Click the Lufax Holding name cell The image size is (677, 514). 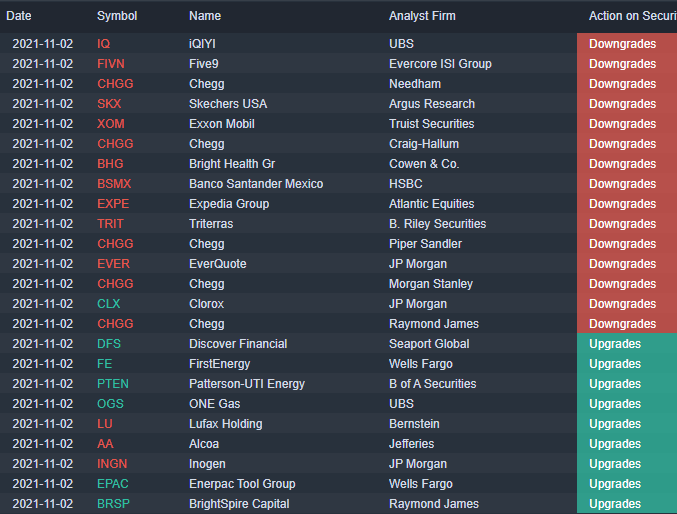click(x=225, y=424)
